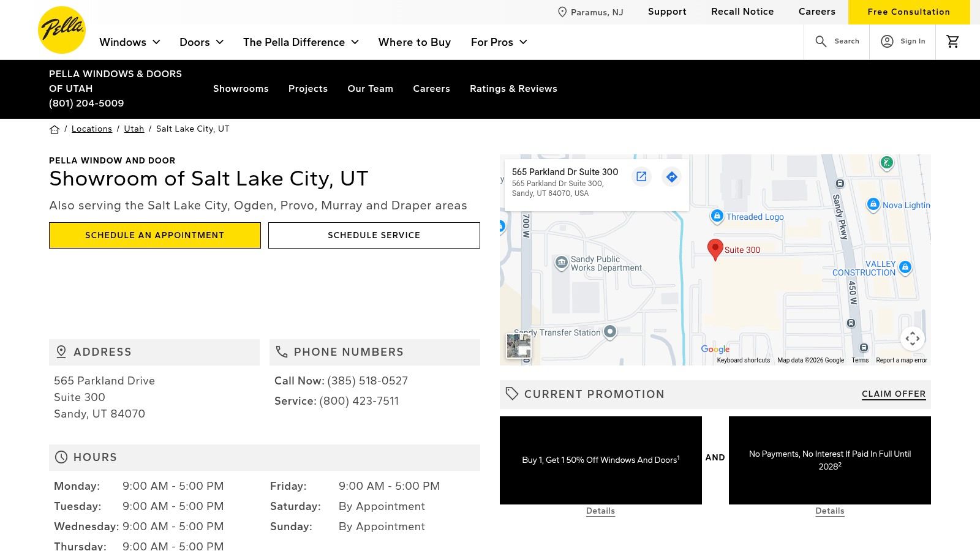Click the Sandy Public Works Department marker
The height and width of the screenshot is (551, 980).
pyautogui.click(x=562, y=263)
